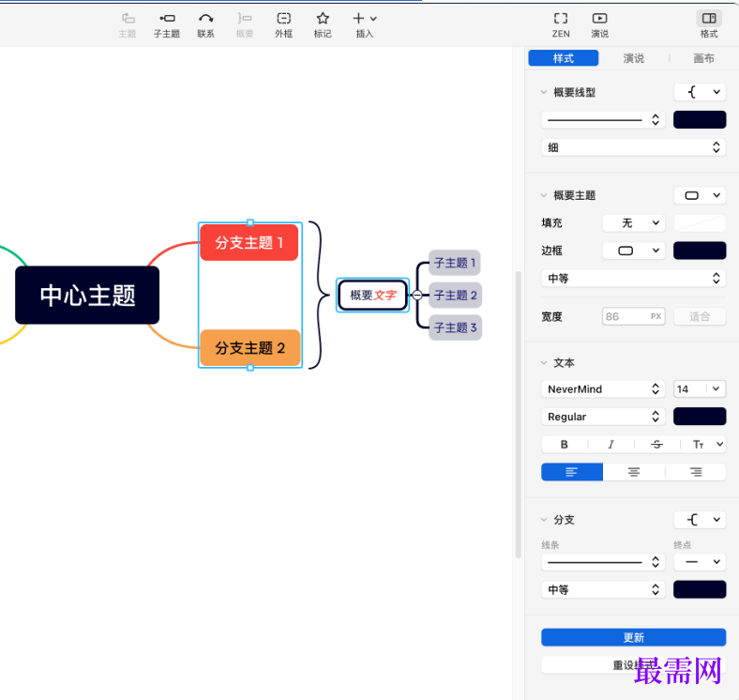Click the 子主题 (subtopic) toolbar icon
Viewport: 739px width, 700px height.
tap(167, 19)
